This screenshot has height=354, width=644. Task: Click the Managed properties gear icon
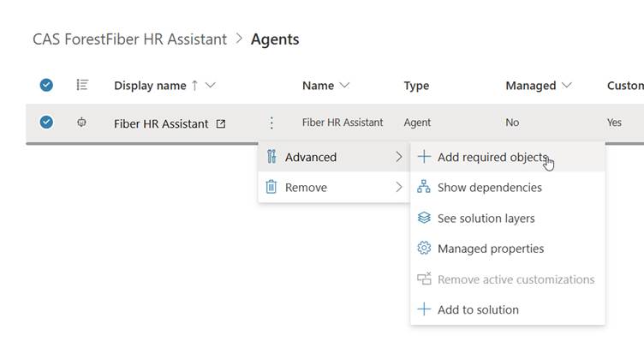point(423,249)
